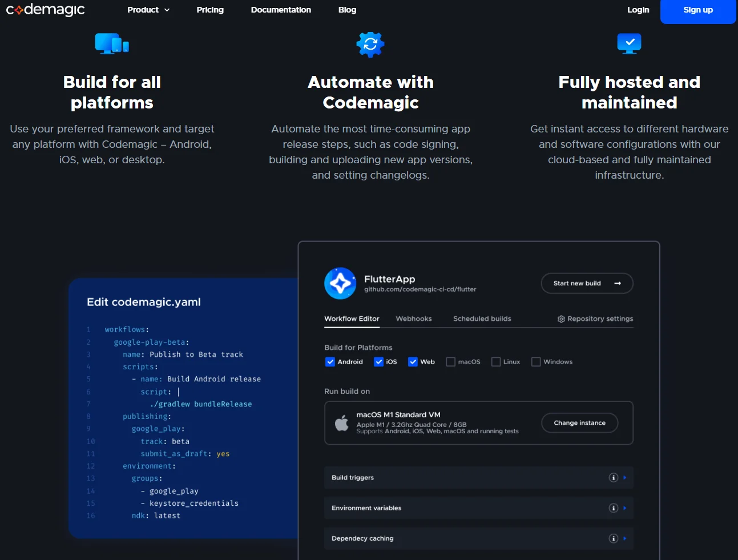Viewport: 738px width, 560px height.
Task: Click the monitor checkmark icon above Fully hosted
Action: point(629,43)
